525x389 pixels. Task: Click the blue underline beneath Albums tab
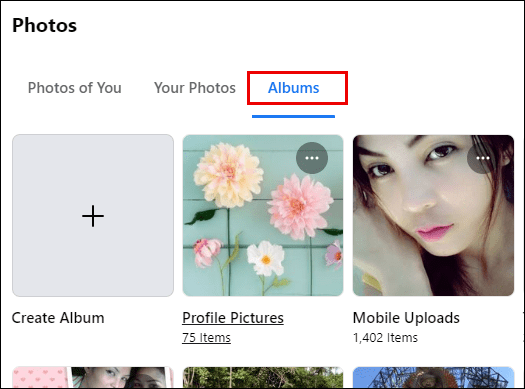[x=293, y=116]
